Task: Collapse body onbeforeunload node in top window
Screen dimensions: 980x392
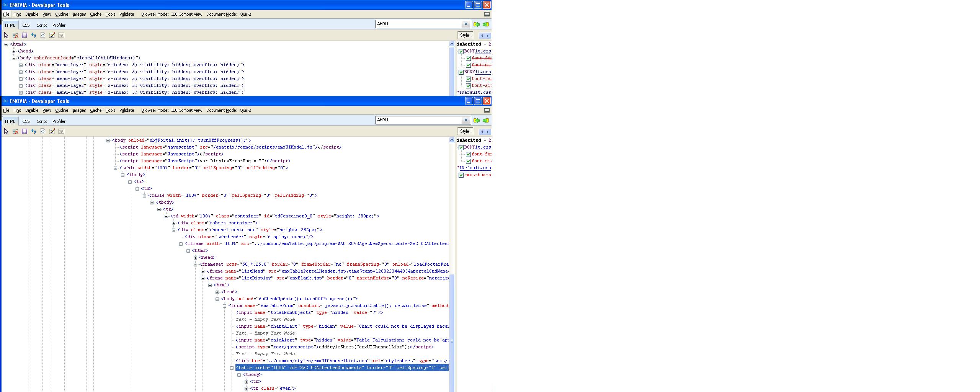Action: click(x=13, y=58)
